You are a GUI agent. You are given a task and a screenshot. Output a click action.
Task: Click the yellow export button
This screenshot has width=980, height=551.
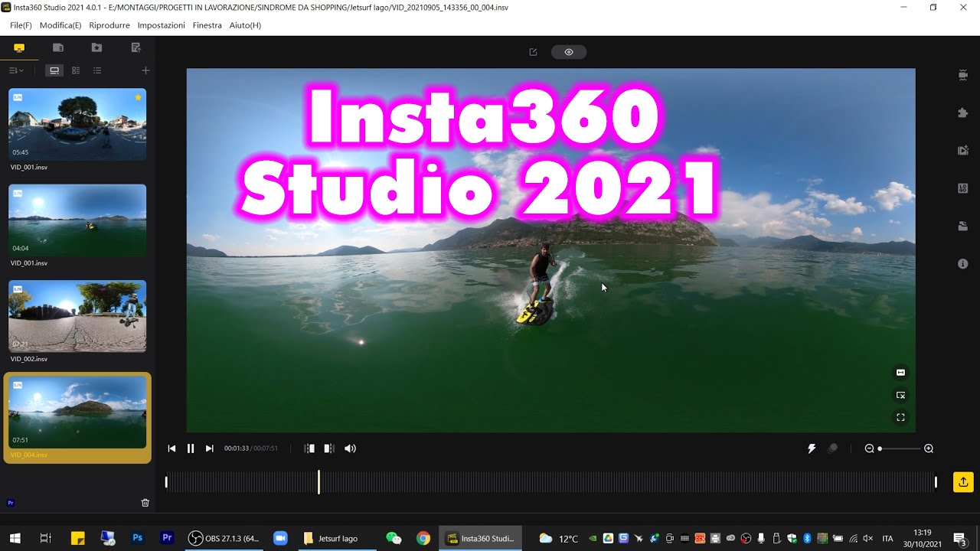962,481
